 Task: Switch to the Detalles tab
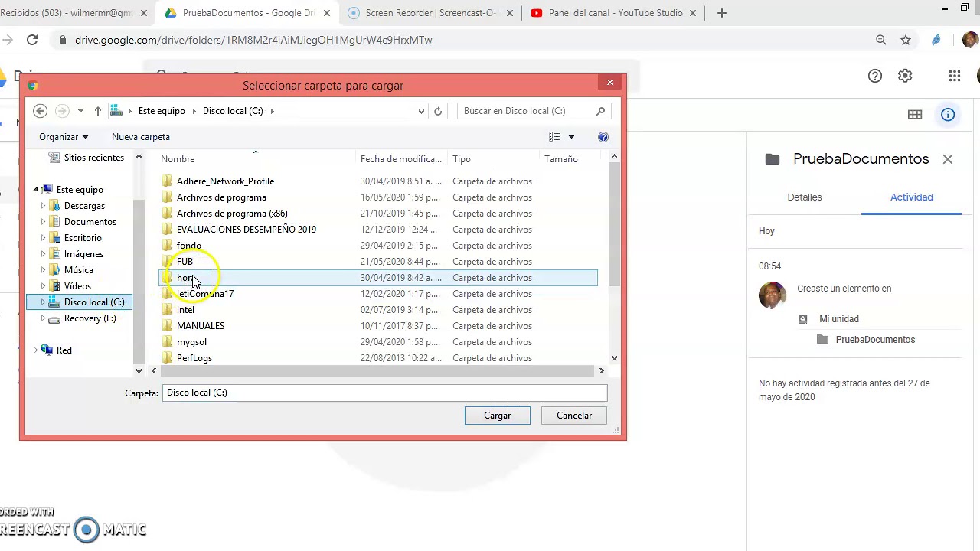pos(805,197)
